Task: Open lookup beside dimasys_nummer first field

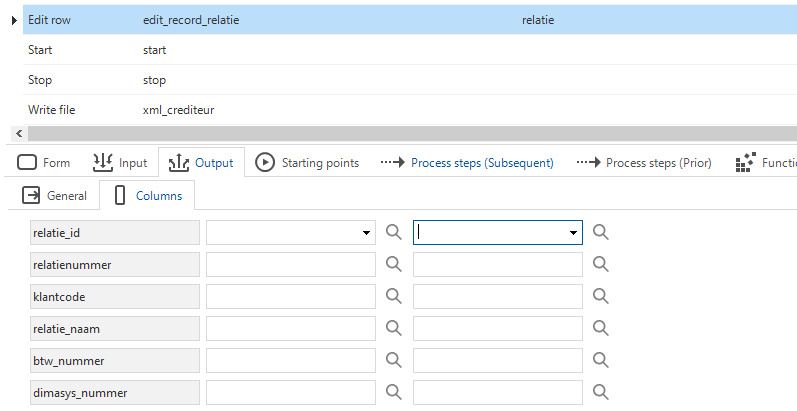Action: click(x=393, y=393)
